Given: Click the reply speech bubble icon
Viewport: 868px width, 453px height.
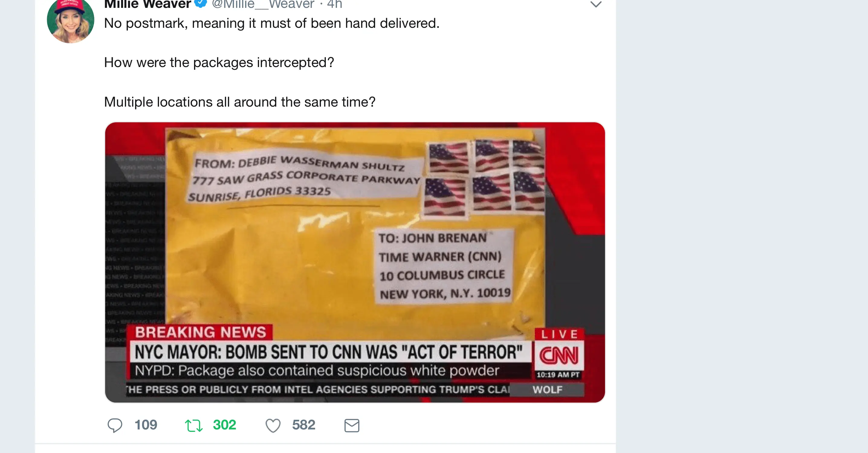Looking at the screenshot, I should 115,425.
